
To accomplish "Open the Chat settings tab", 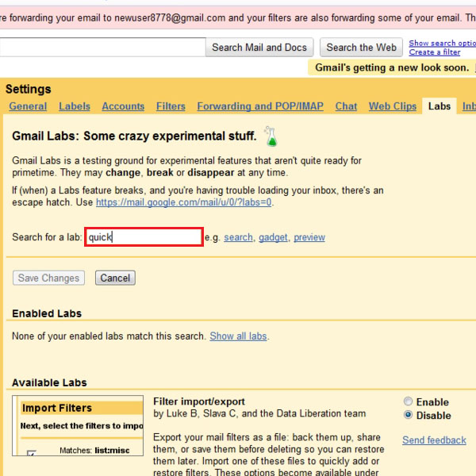I will point(346,106).
